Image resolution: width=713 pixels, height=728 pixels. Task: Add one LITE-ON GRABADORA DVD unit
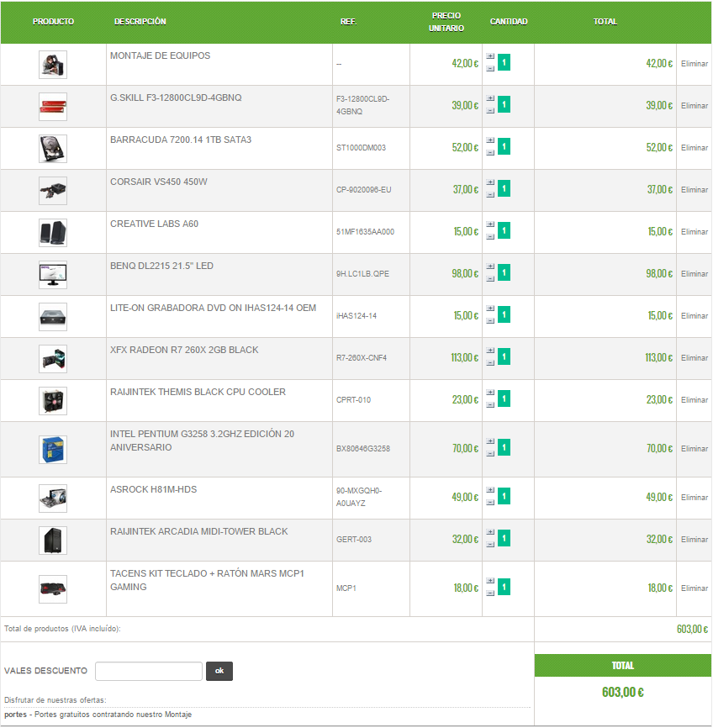pos(490,309)
